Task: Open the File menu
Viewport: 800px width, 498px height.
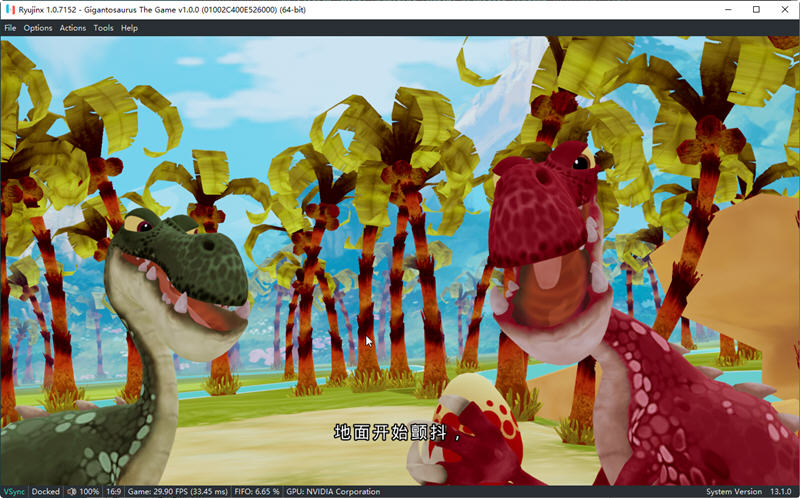Action: pyautogui.click(x=10, y=28)
